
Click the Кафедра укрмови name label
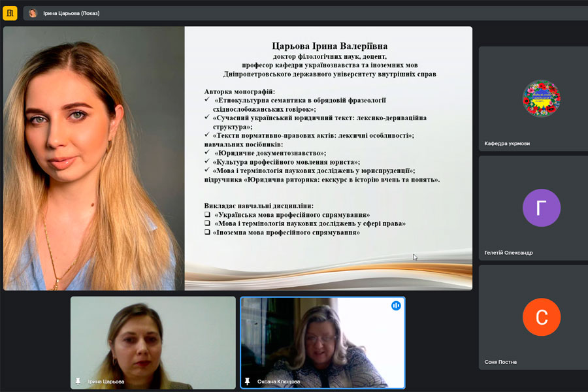(x=509, y=143)
